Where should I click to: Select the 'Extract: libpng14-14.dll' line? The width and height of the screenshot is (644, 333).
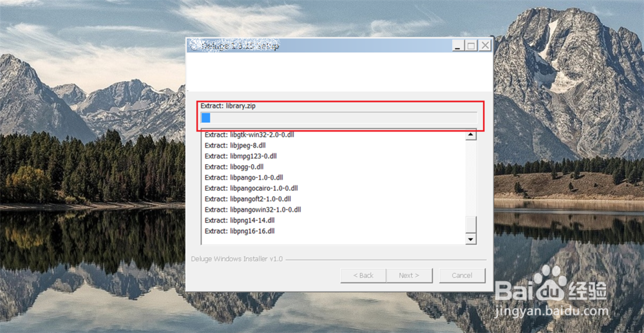pyautogui.click(x=240, y=220)
